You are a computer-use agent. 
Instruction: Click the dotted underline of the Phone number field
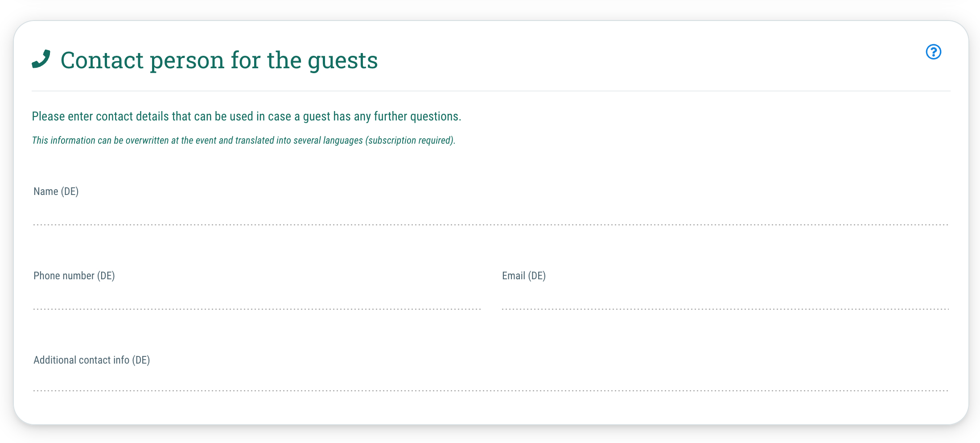pos(257,309)
